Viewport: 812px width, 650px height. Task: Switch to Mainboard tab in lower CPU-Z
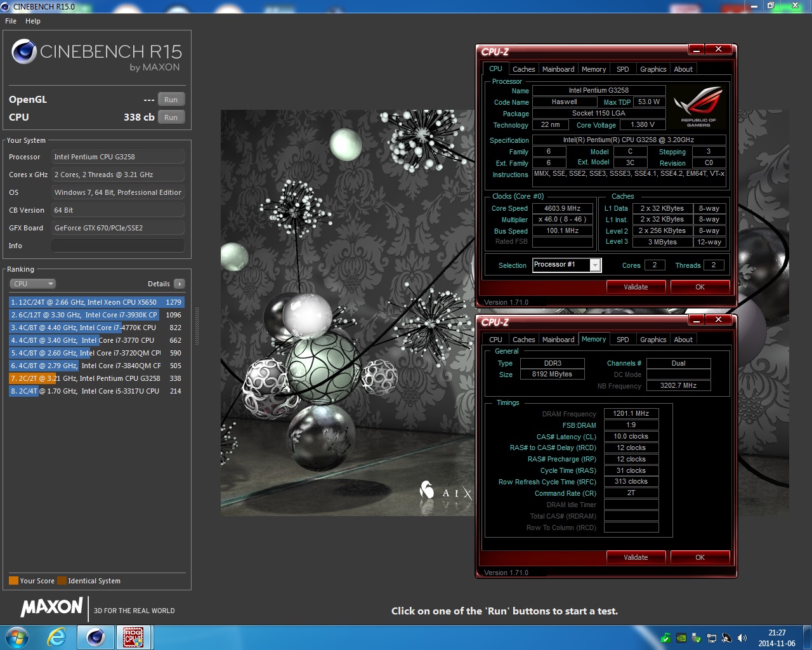pos(558,340)
